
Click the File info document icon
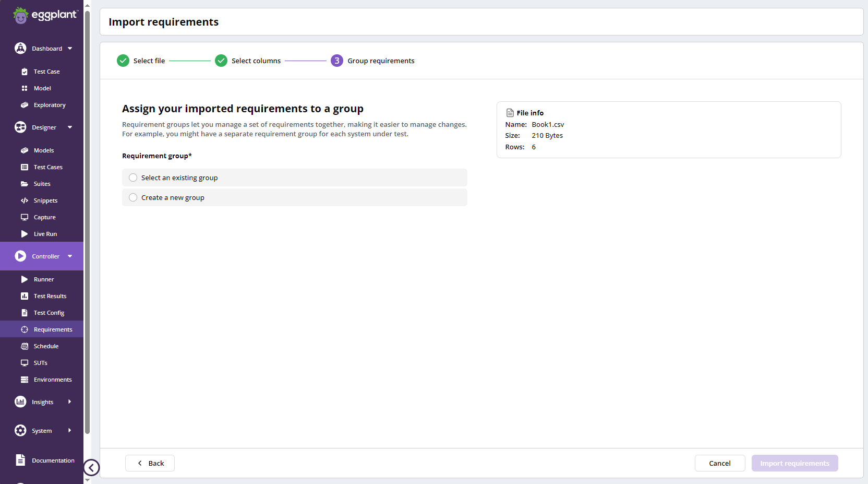[510, 113]
